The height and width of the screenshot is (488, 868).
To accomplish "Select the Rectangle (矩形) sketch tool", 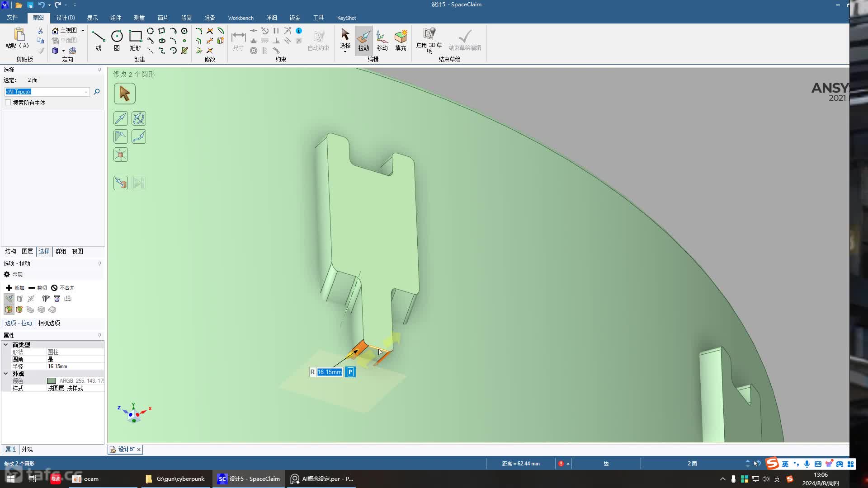I will (135, 40).
